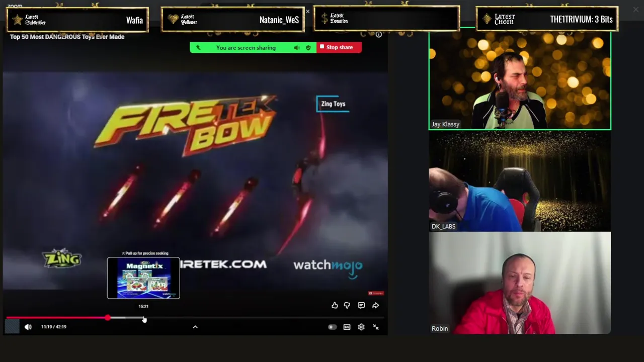The width and height of the screenshot is (644, 362).
Task: Mute the video player volume
Action: tap(28, 327)
